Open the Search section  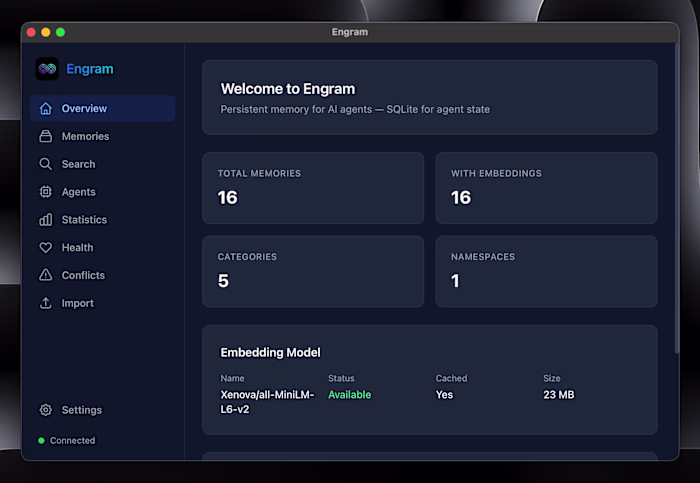tap(103, 164)
